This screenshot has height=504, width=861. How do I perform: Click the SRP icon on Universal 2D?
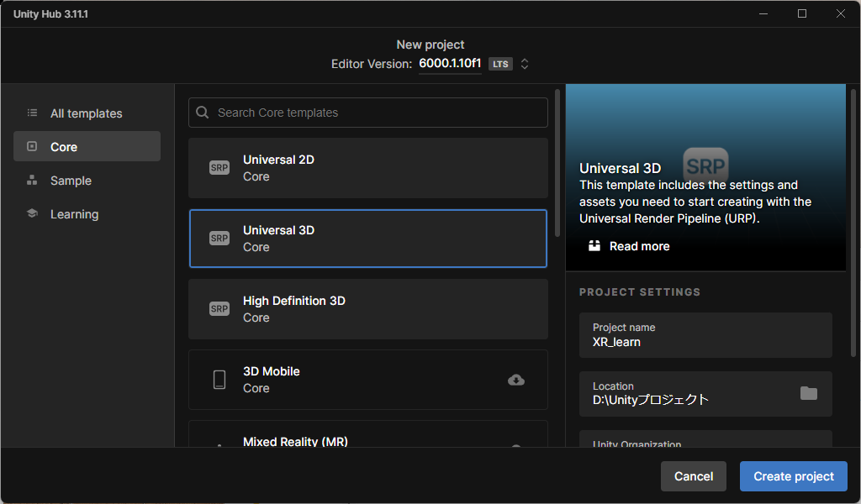click(x=219, y=168)
